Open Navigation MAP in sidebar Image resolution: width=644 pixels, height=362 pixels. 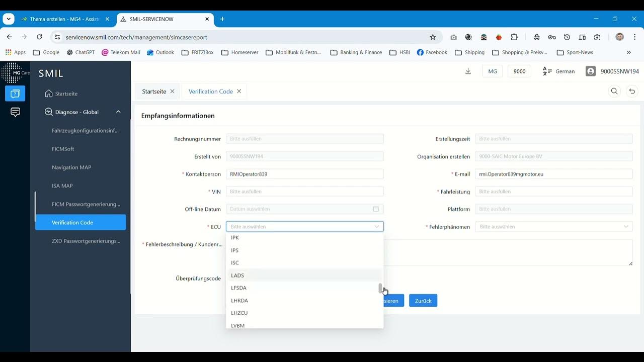click(x=71, y=167)
